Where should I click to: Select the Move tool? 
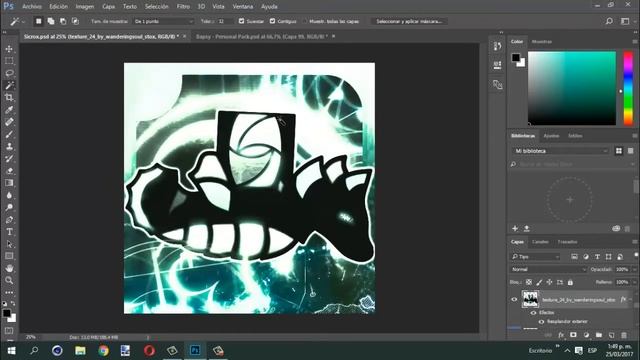[9, 49]
